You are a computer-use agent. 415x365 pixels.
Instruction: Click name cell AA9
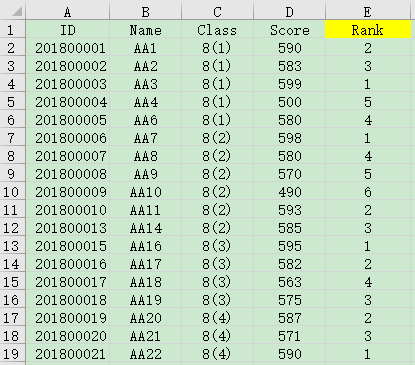pos(146,174)
